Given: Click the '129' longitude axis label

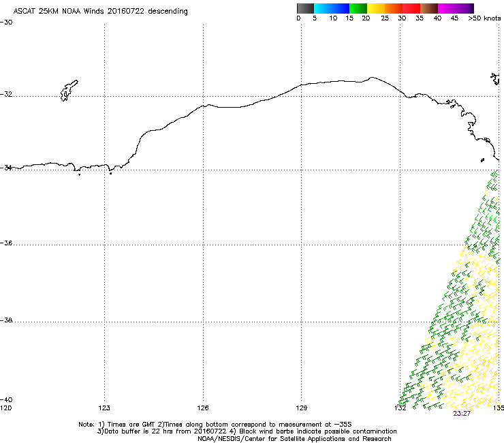Looking at the screenshot, I should pos(301,408).
